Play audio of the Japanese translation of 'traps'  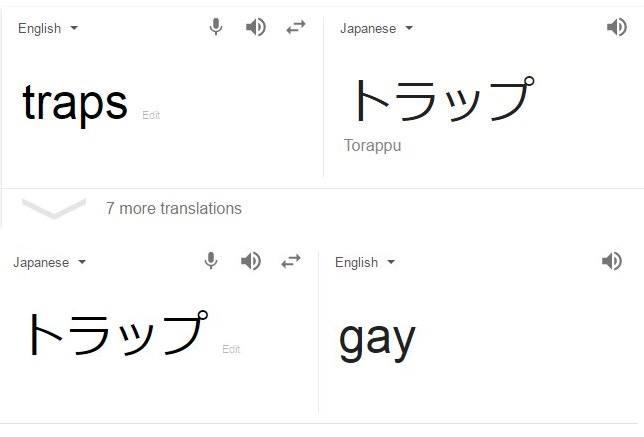616,28
